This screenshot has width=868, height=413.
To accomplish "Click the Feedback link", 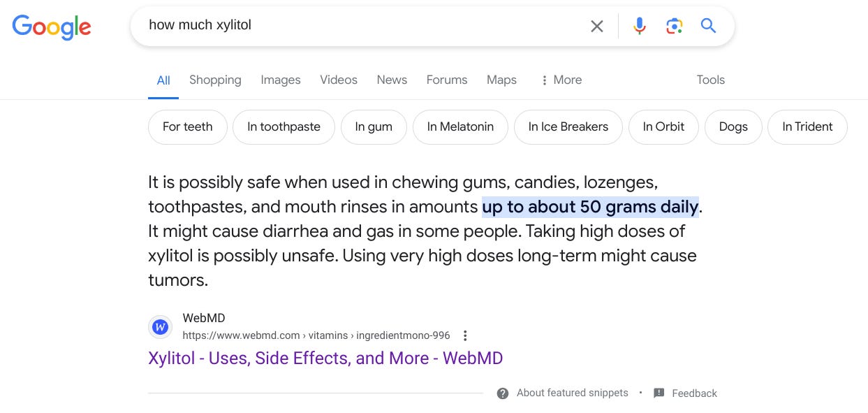I will click(x=694, y=393).
